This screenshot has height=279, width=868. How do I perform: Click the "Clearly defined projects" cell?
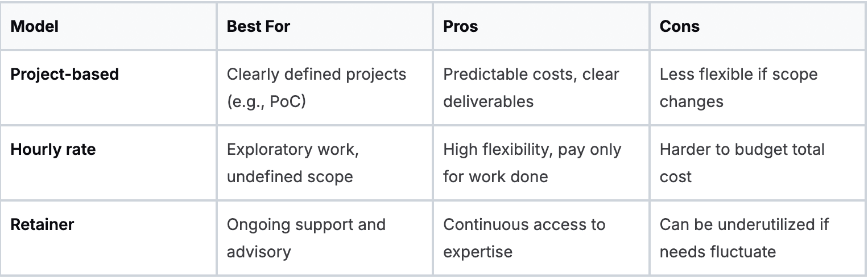coord(316,75)
